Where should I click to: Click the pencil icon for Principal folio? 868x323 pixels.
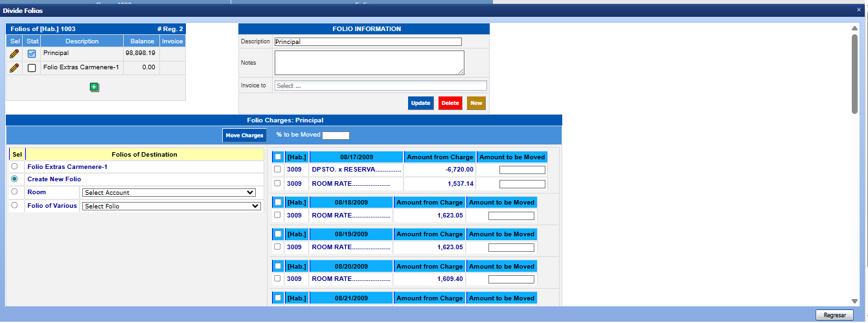point(14,54)
